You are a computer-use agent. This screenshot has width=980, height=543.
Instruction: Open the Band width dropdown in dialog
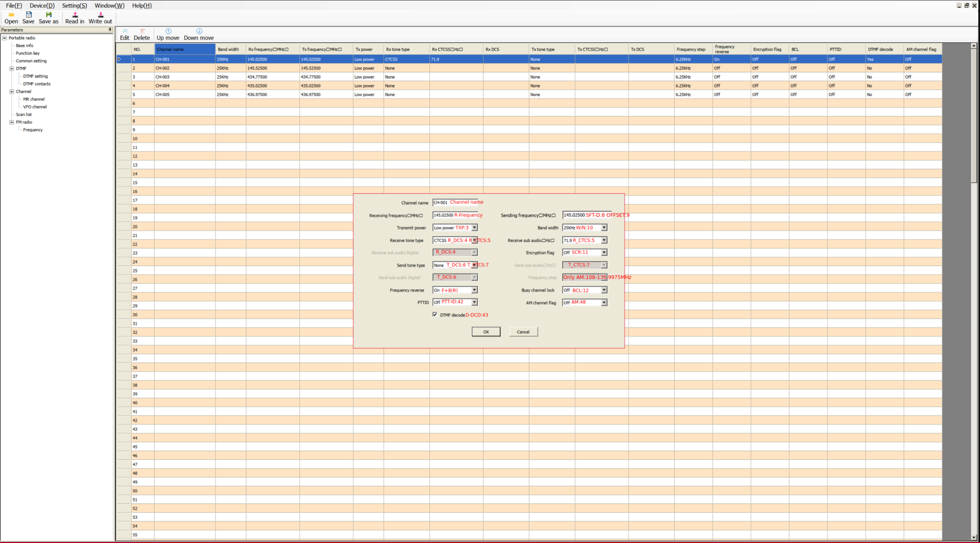[x=604, y=228]
